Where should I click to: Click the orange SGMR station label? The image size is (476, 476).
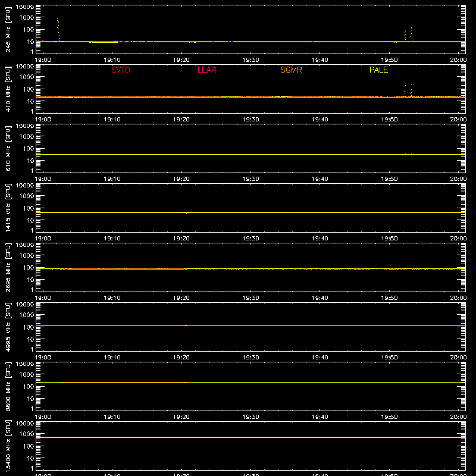point(291,70)
